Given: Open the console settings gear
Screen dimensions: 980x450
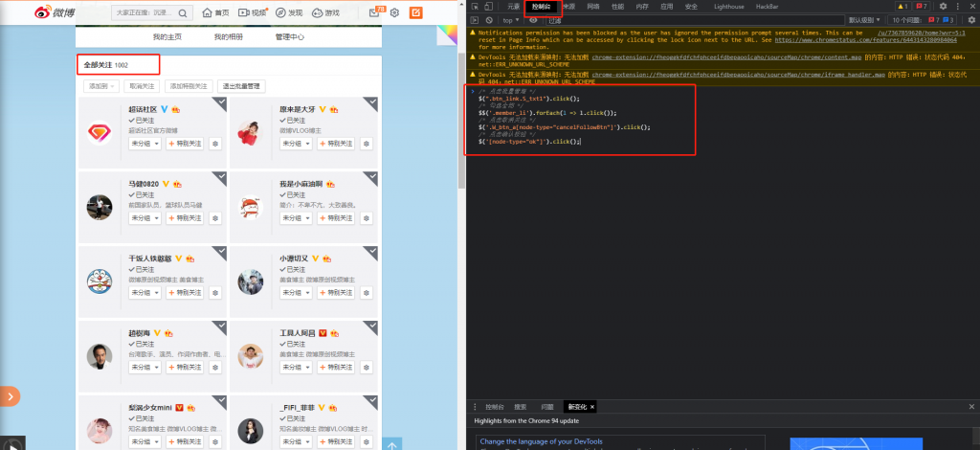Looking at the screenshot, I should [971, 20].
